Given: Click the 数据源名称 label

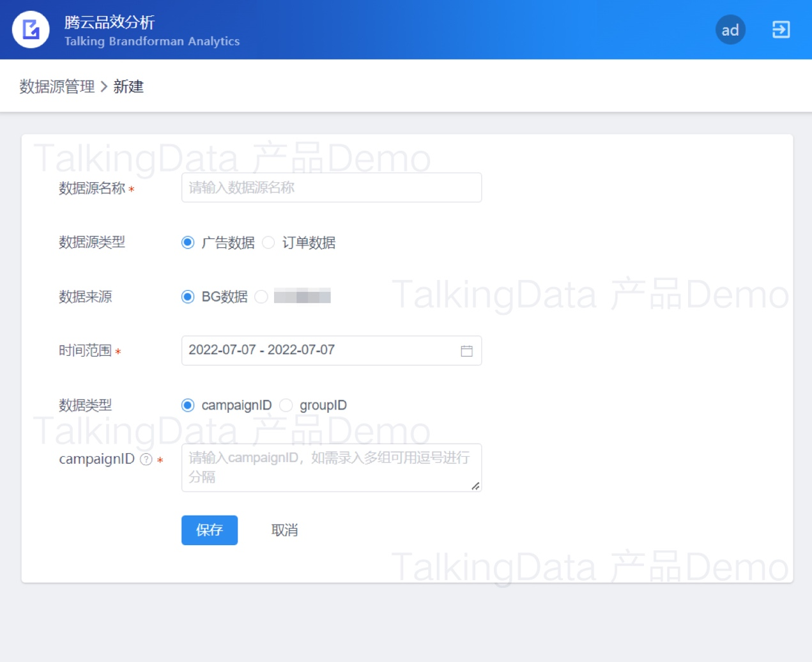Looking at the screenshot, I should [92, 188].
